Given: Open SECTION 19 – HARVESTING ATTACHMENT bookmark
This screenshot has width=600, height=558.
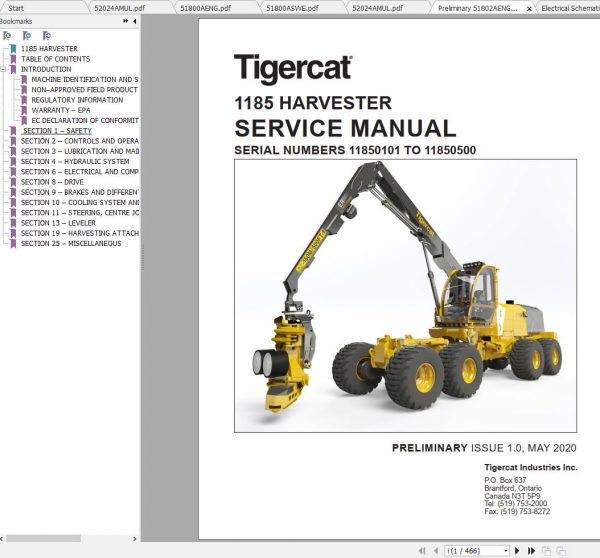Looking at the screenshot, I should [80, 233].
